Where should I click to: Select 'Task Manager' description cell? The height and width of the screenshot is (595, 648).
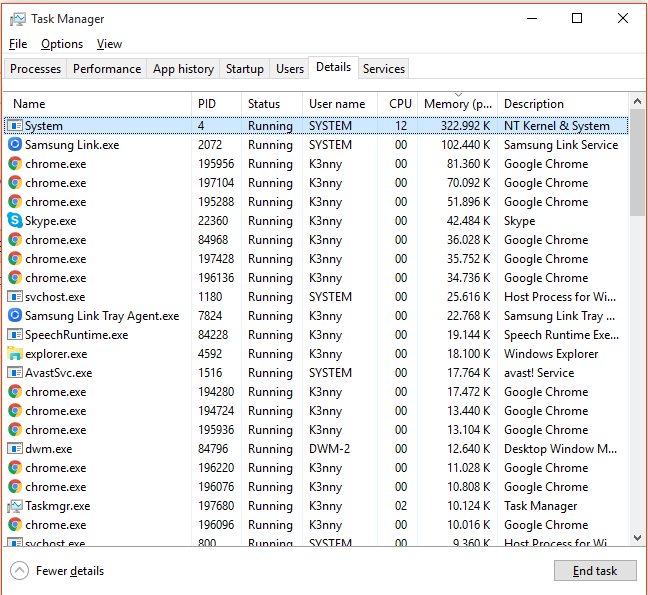(x=541, y=506)
